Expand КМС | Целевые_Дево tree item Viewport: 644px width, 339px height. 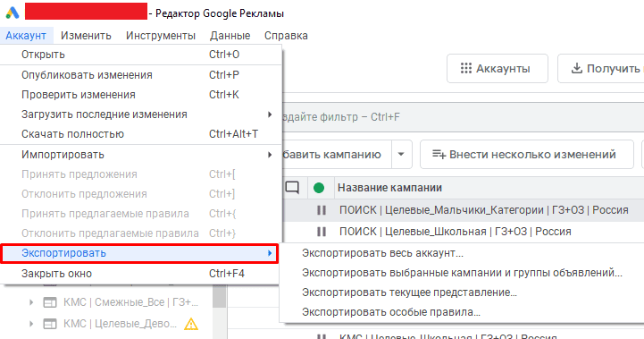[31, 324]
